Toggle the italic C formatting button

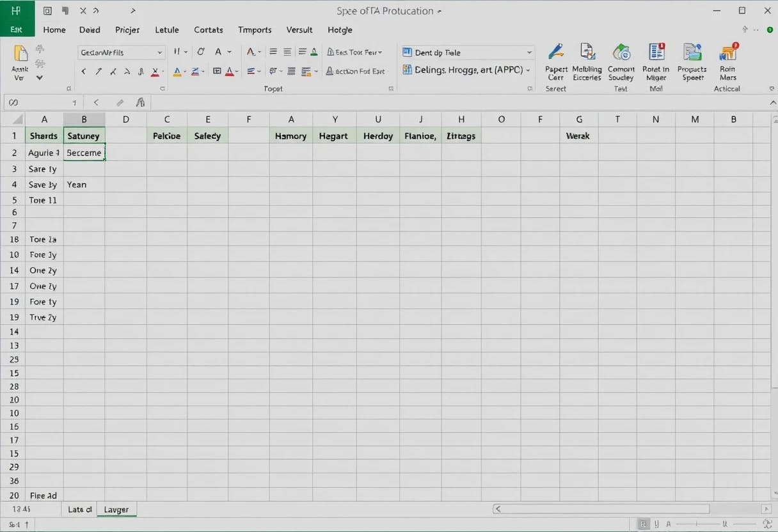201,52
